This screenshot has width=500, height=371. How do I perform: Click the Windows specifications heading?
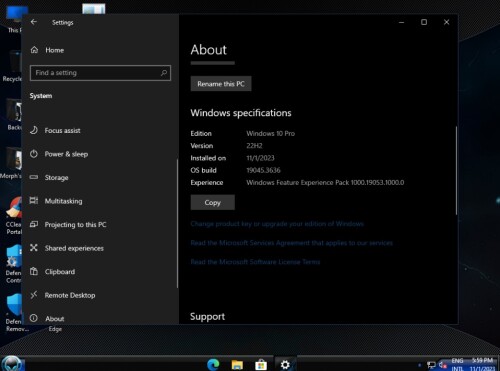coord(241,113)
